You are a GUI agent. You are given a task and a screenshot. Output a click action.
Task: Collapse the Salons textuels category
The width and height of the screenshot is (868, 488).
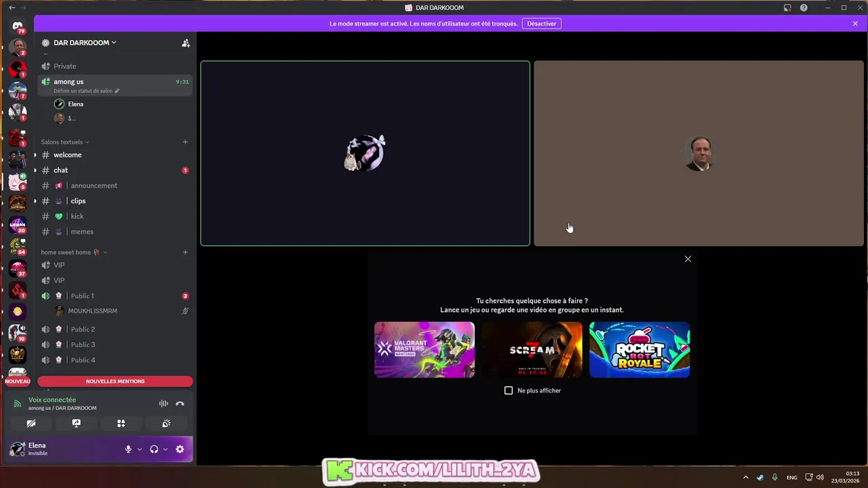coord(65,142)
